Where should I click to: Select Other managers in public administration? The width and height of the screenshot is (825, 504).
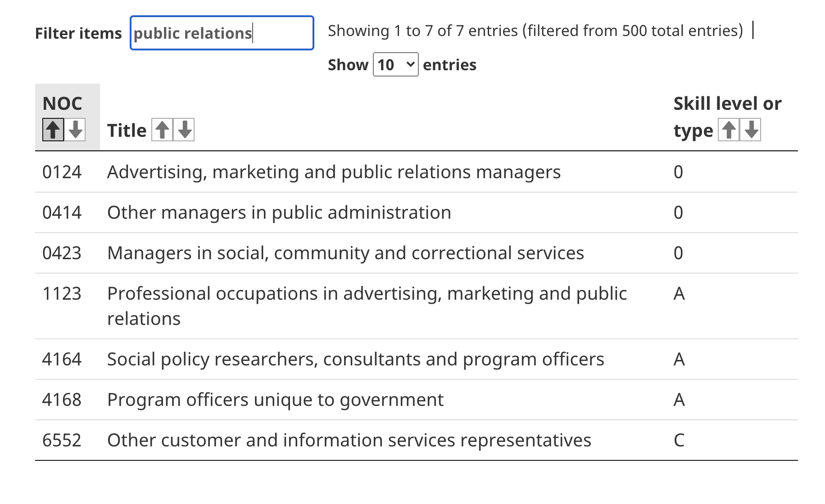click(279, 212)
